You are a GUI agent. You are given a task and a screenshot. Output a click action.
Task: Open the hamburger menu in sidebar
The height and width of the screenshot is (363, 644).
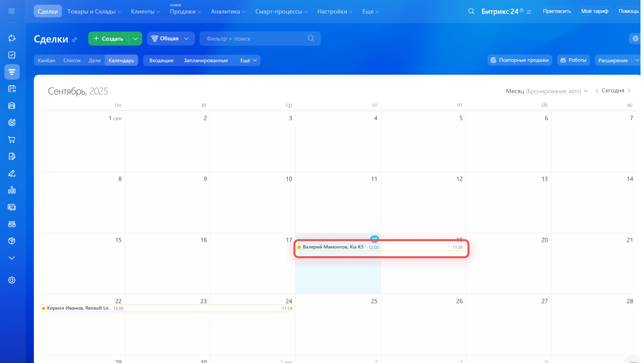12,11
